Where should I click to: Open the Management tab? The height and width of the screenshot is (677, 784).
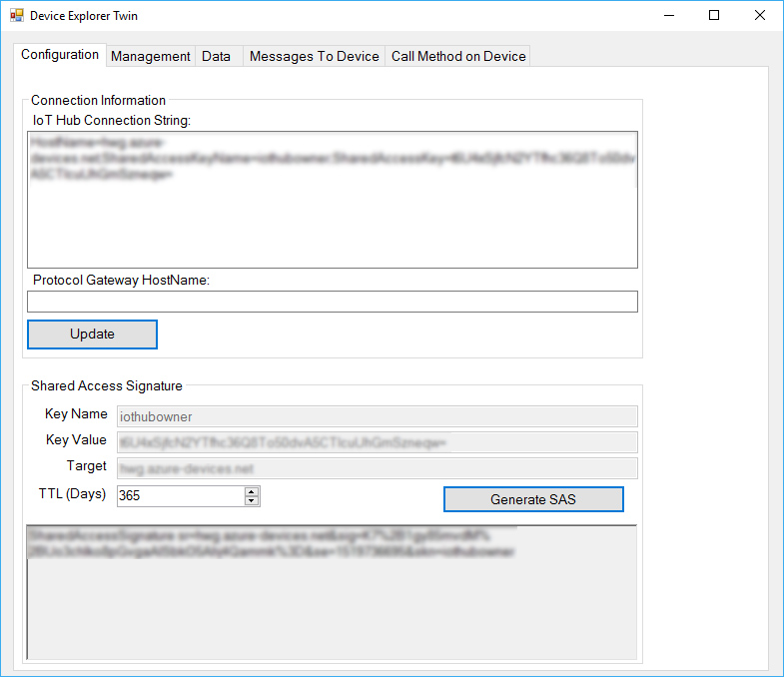pos(151,57)
